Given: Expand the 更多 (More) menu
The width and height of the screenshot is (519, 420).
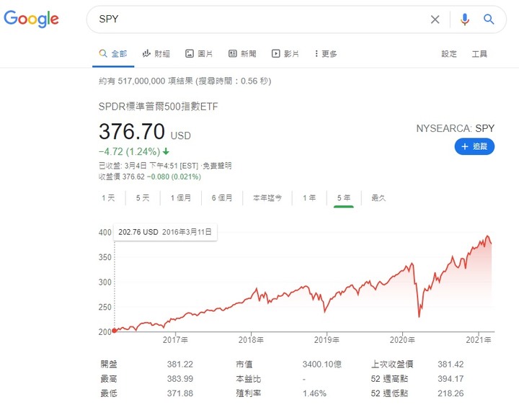Looking at the screenshot, I should [x=326, y=53].
